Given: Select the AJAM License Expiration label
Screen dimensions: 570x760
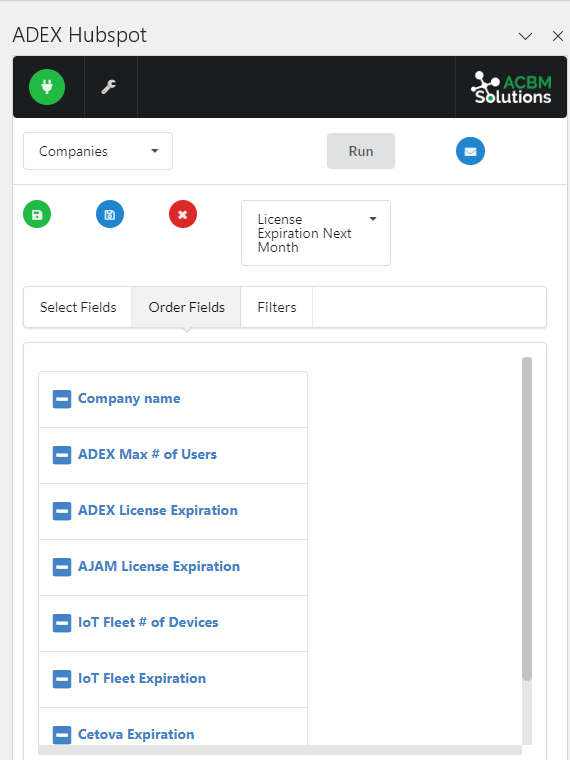Looking at the screenshot, I should click(x=159, y=567).
